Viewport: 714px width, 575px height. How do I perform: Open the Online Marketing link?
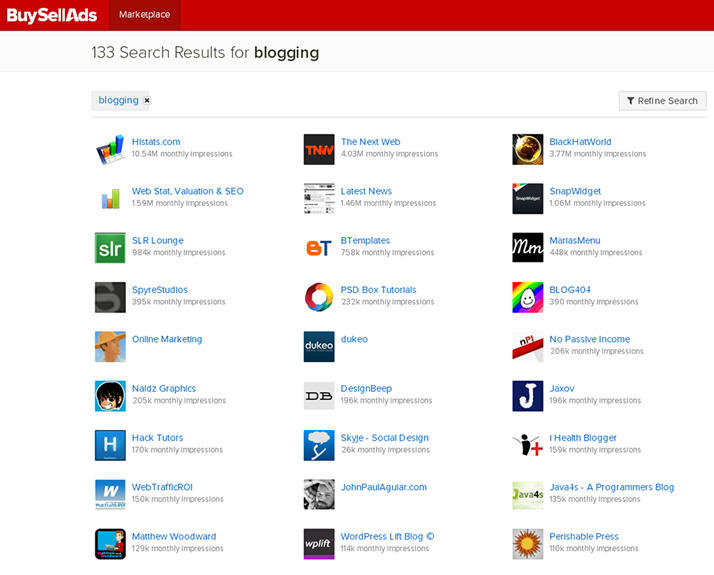click(x=167, y=339)
